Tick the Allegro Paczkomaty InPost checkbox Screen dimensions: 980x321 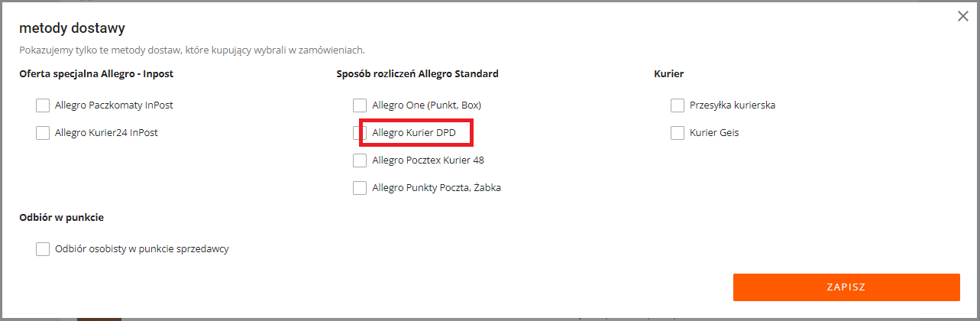(43, 105)
